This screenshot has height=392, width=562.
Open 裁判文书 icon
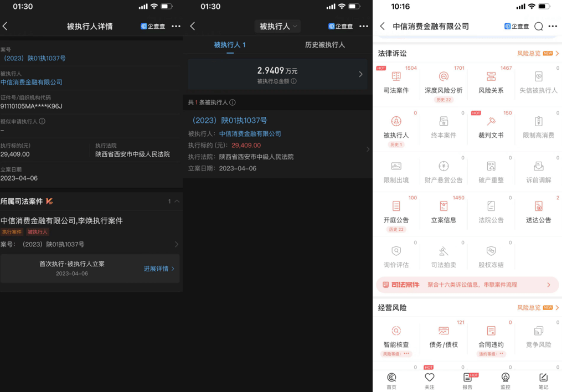click(x=491, y=121)
